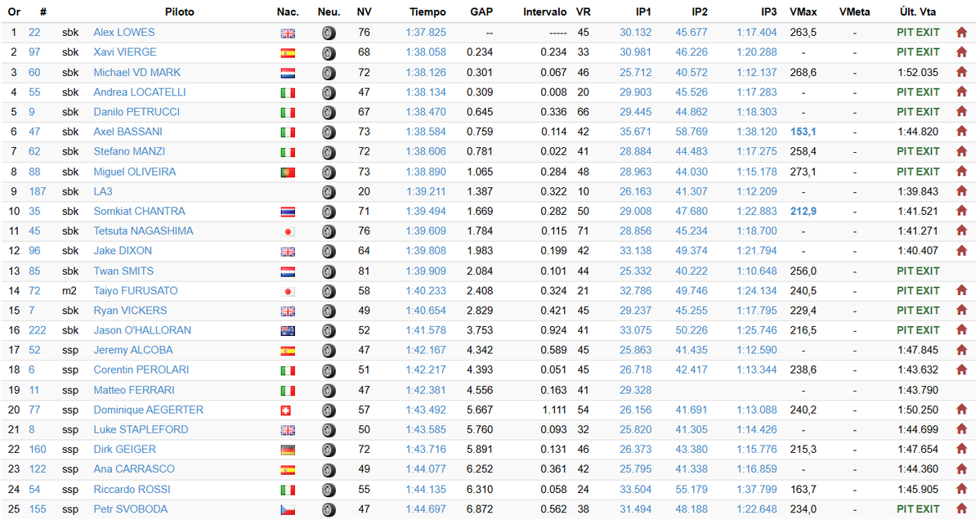Screen dimensions: 980x524
Task: Click the pit house icon in Petr SVOBODA row
Action: (961, 509)
